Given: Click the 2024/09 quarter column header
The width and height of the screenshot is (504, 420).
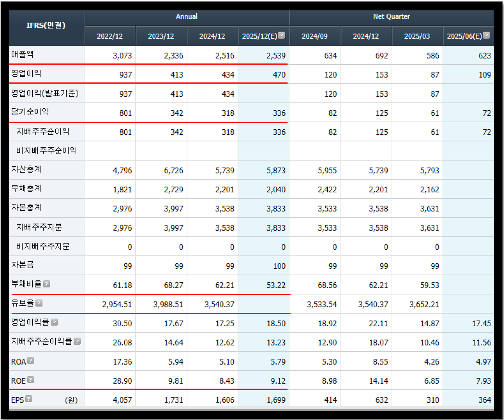Looking at the screenshot, I should [315, 36].
